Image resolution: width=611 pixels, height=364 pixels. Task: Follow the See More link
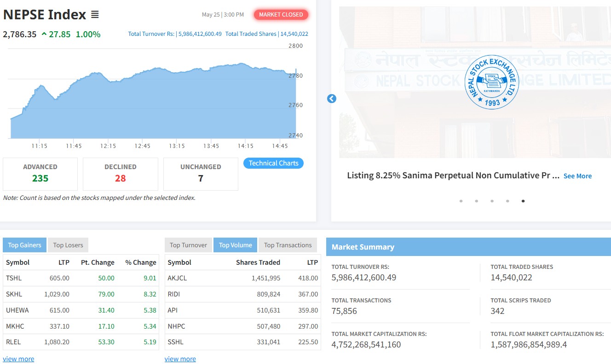point(577,176)
